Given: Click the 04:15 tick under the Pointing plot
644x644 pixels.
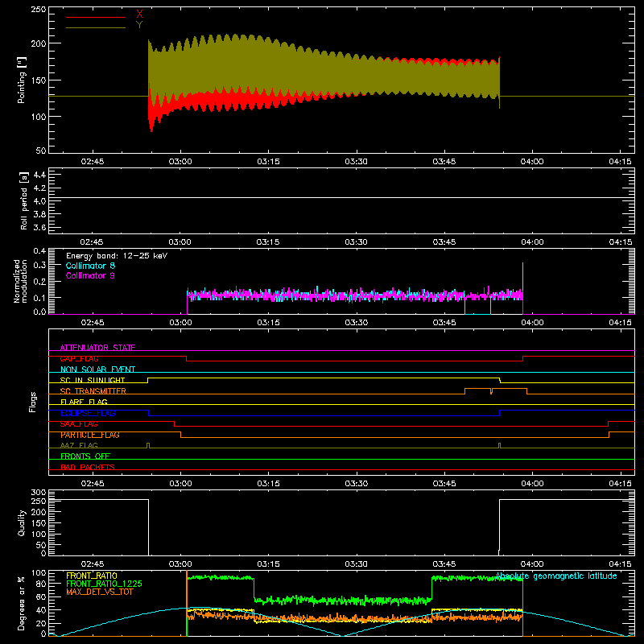Looking at the screenshot, I should click(x=620, y=162).
